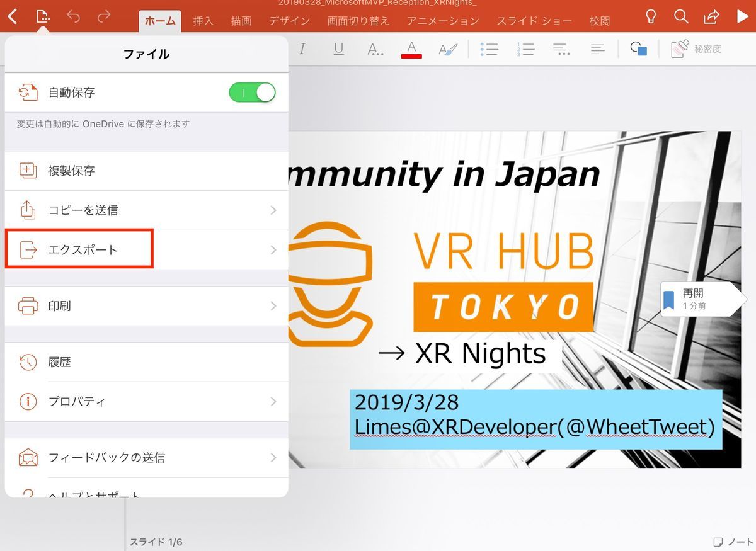Expand the コピーを送信 chevron
Viewport: 756px width, 551px height.
[x=273, y=210]
